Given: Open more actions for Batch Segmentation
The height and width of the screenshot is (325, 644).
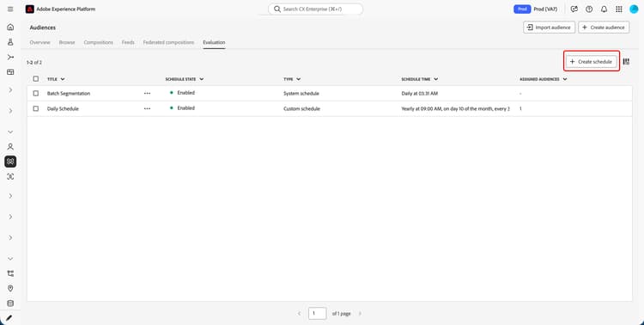Looking at the screenshot, I should (147, 94).
